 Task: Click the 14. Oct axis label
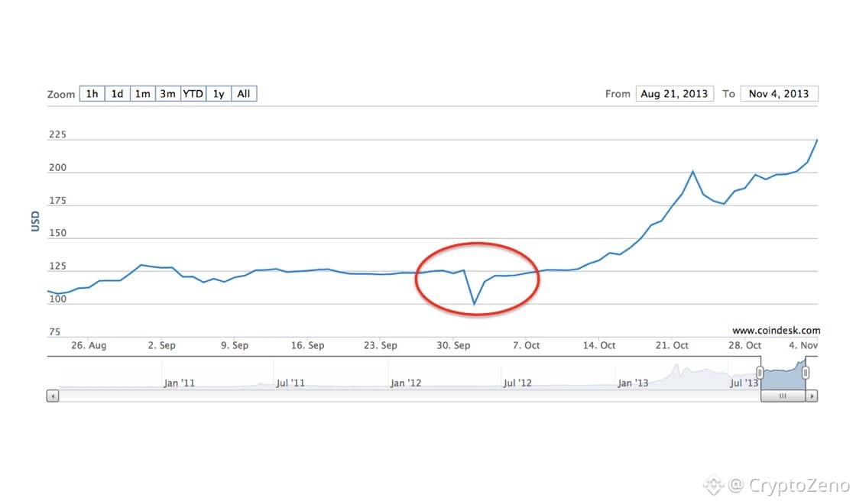click(599, 345)
